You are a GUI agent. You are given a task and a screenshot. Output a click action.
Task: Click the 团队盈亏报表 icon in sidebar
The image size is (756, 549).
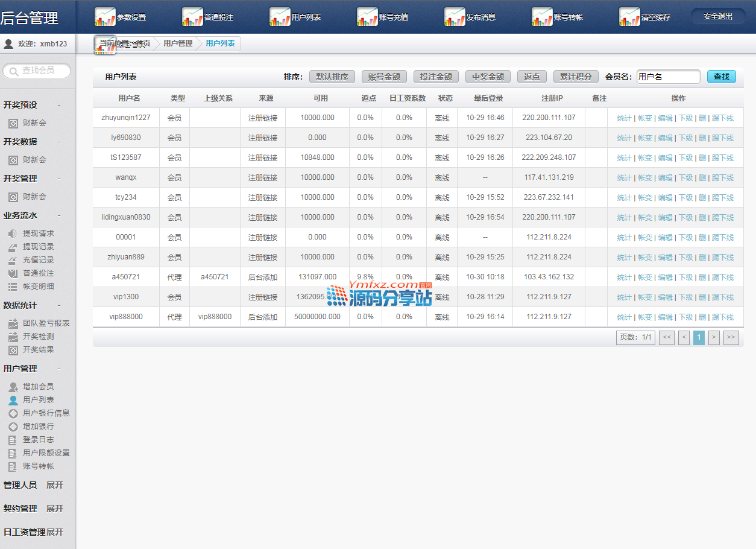(13, 323)
